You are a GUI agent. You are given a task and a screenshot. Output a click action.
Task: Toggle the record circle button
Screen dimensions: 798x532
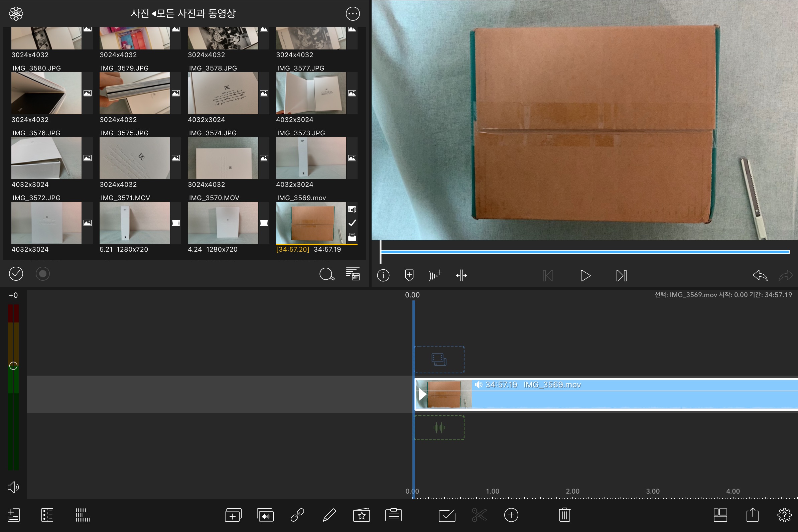pos(43,274)
